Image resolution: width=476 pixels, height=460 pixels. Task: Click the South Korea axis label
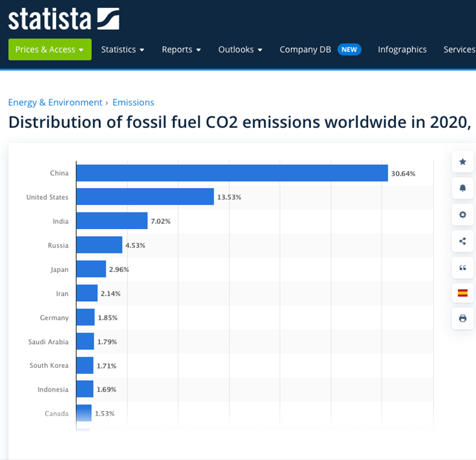click(49, 365)
